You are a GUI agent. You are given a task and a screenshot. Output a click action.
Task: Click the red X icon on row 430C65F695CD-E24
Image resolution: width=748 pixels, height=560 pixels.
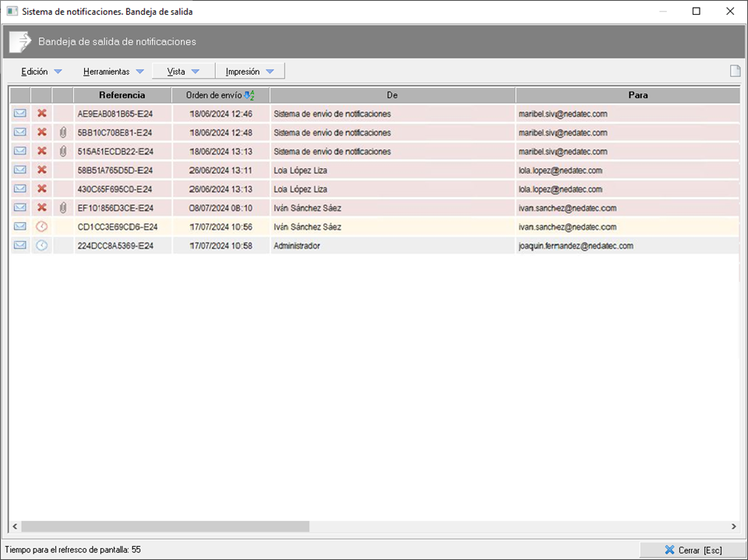42,189
